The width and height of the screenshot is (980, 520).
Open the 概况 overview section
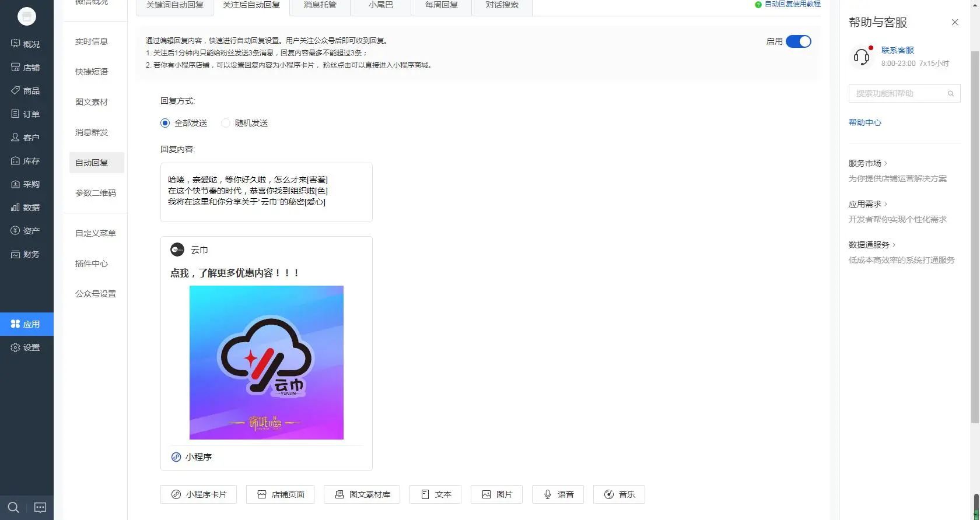click(26, 44)
